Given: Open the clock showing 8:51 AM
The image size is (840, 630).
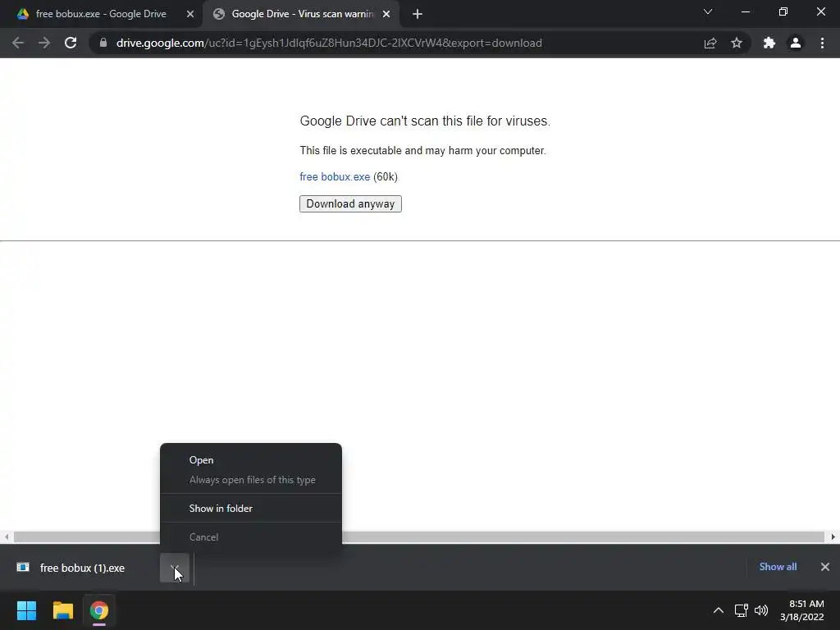Looking at the screenshot, I should click(x=802, y=610).
